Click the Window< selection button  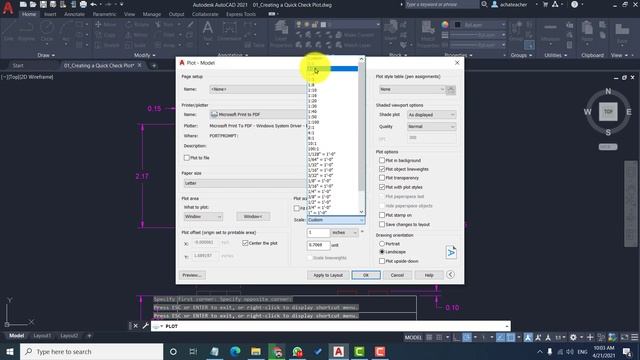pos(253,216)
